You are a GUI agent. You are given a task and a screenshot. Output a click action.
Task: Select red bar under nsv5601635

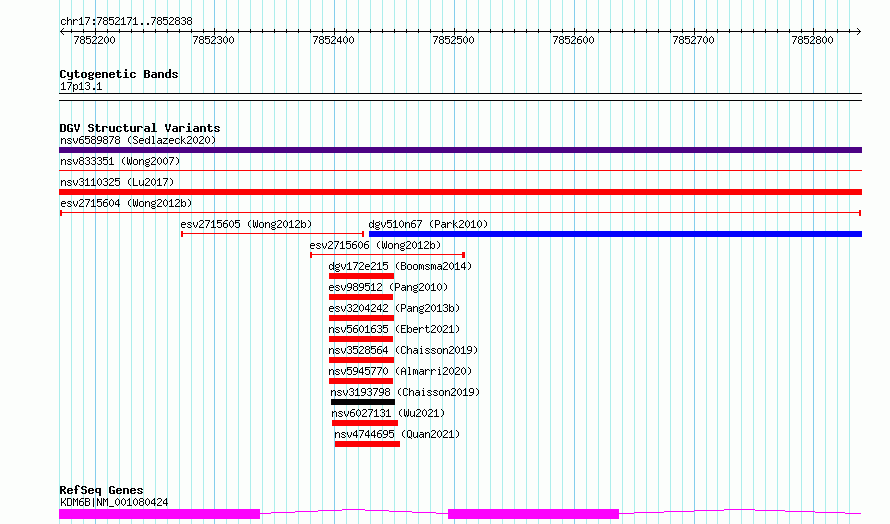[x=361, y=339]
